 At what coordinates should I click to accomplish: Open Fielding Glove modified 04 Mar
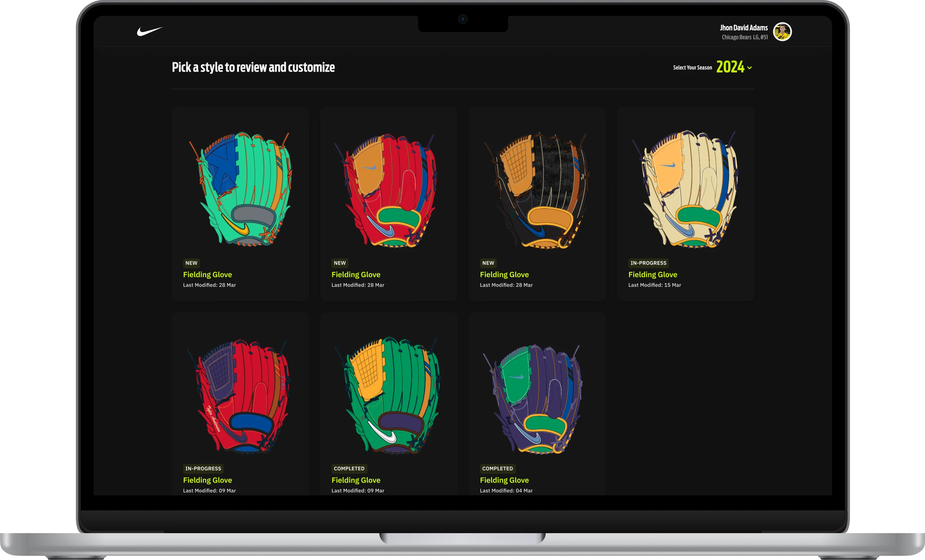point(504,480)
